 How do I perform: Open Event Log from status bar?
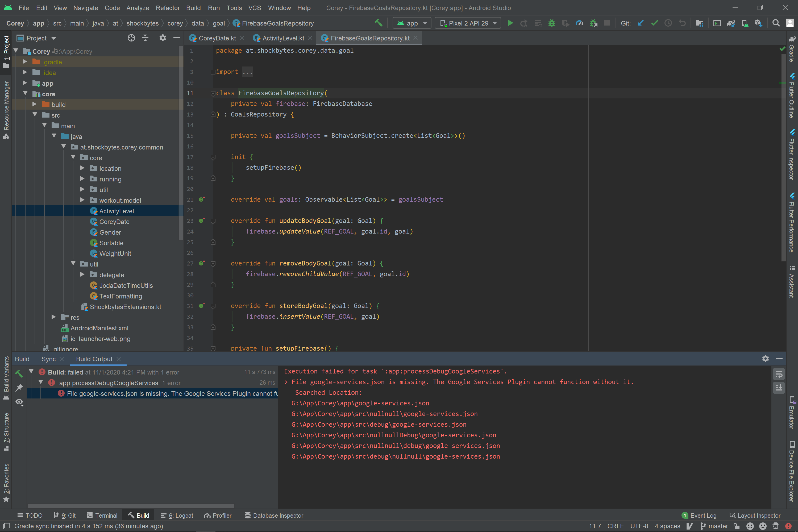(x=699, y=516)
